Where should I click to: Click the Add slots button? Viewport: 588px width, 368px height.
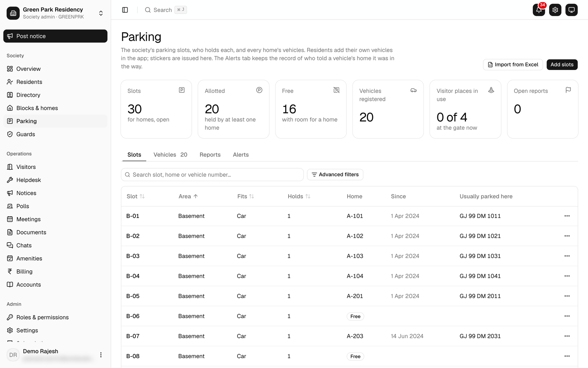pos(562,65)
